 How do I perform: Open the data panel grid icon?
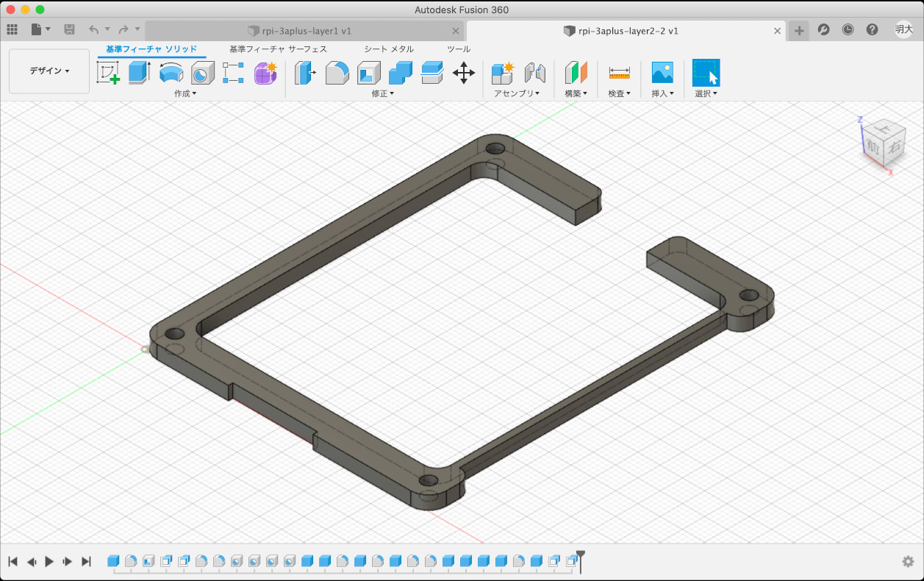pos(12,29)
